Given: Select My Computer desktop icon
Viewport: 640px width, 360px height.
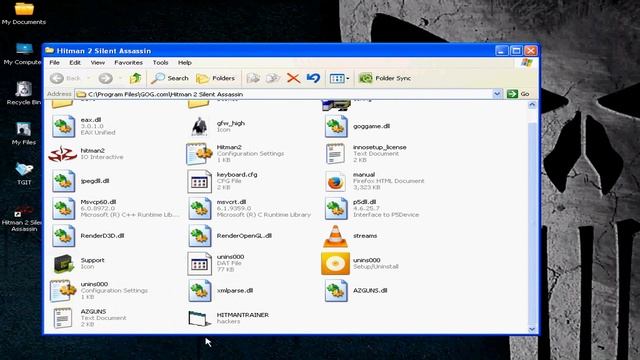Looking at the screenshot, I should click(23, 53).
